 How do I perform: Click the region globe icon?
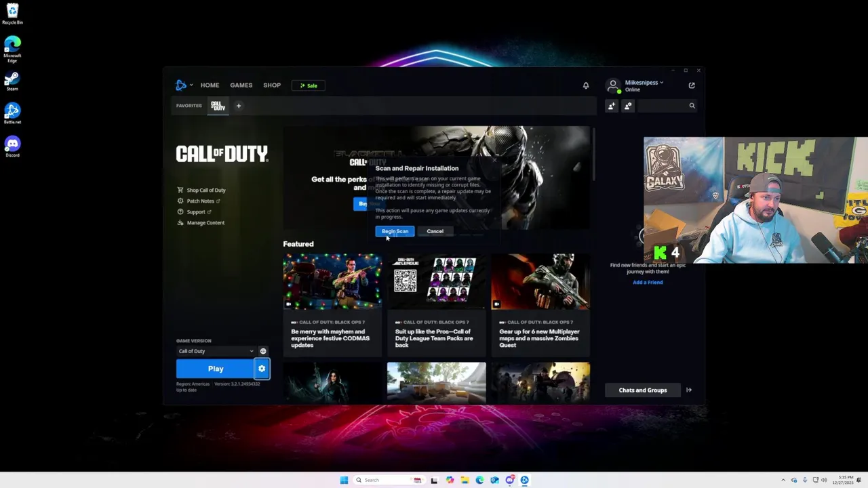coord(263,351)
